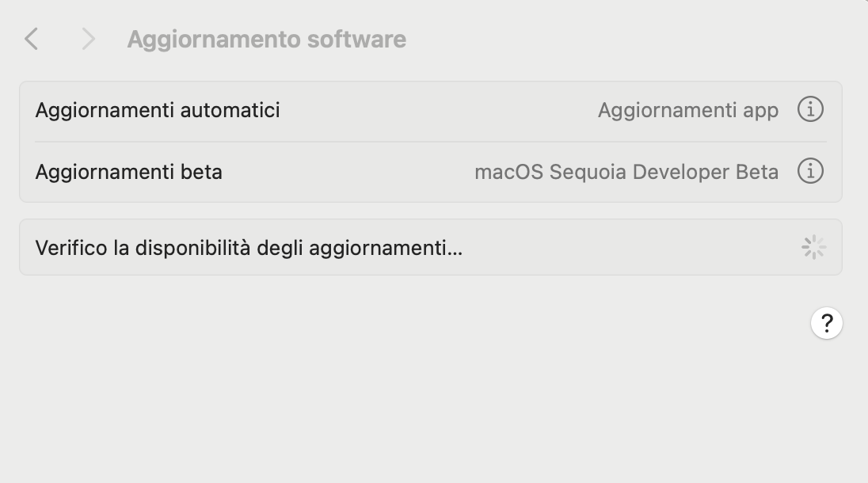The image size is (868, 483).
Task: Select the Aggiornamenti beta label
Action: click(x=128, y=172)
